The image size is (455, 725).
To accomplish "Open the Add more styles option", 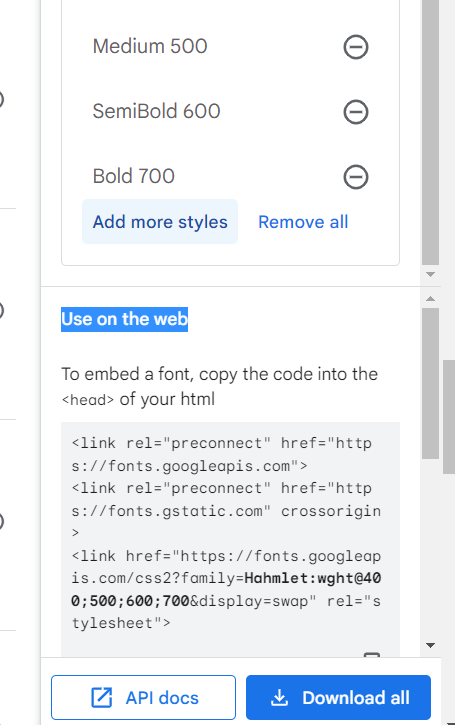I will click(160, 221).
